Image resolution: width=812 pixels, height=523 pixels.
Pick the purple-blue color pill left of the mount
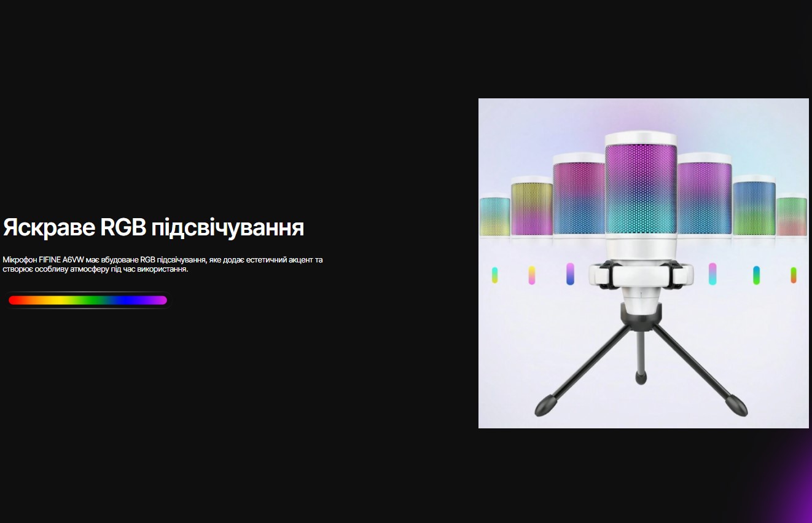(x=570, y=274)
